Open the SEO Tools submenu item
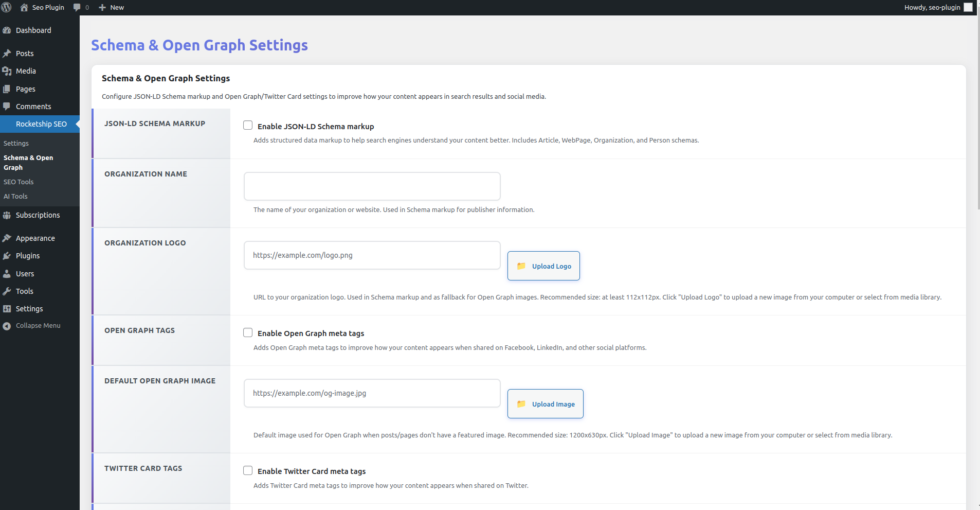This screenshot has width=980, height=510. coord(19,182)
